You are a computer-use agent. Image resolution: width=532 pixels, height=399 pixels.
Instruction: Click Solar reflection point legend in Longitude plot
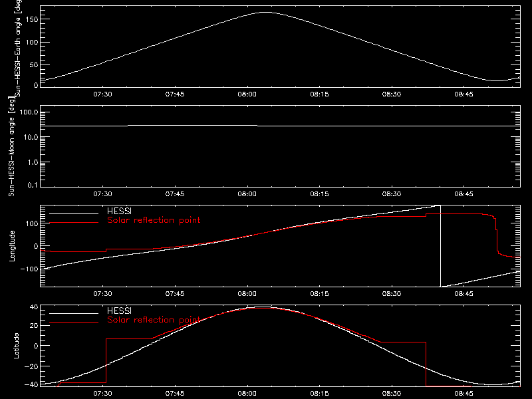[154, 220]
